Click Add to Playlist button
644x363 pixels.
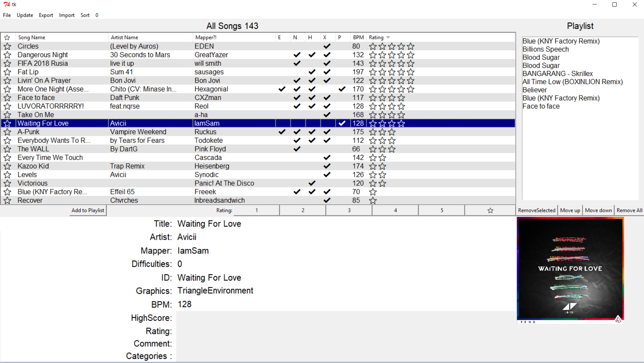(88, 210)
